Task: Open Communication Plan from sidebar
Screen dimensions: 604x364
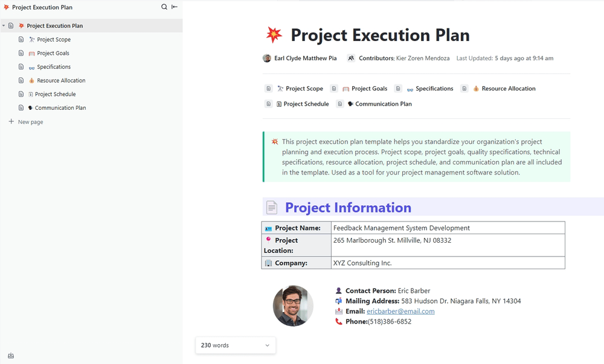Action: click(x=60, y=108)
